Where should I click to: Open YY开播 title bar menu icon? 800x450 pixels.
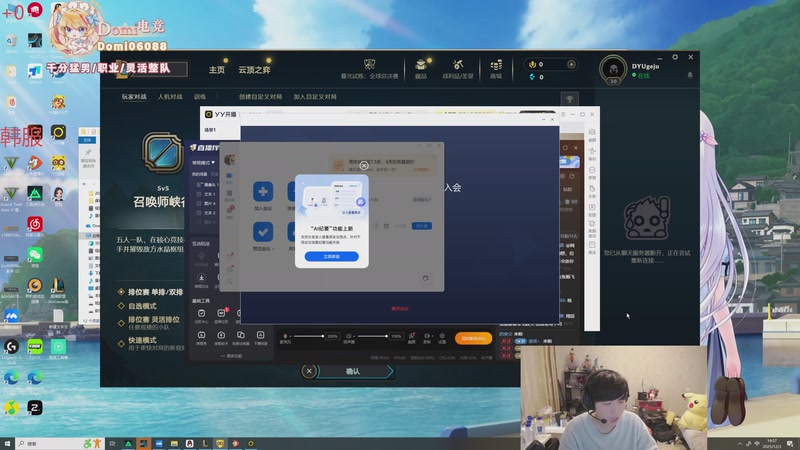pyautogui.click(x=563, y=114)
